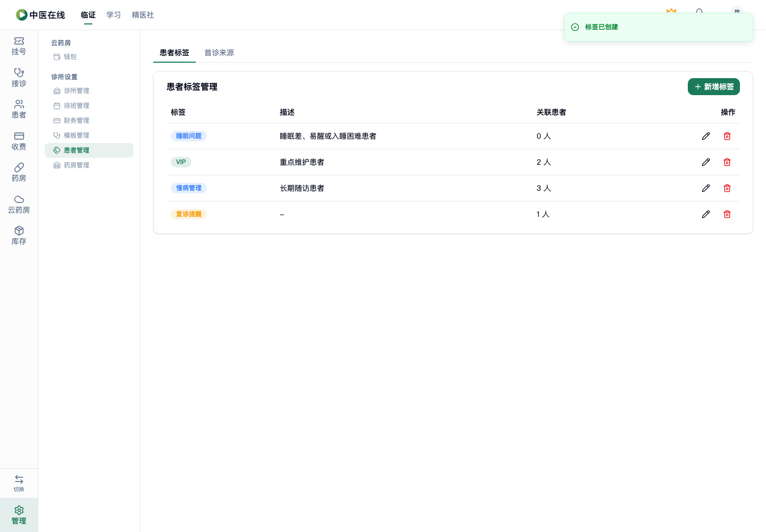Open 患者管理 in the settings menu
Screen dimensions: 766x532
pos(89,150)
